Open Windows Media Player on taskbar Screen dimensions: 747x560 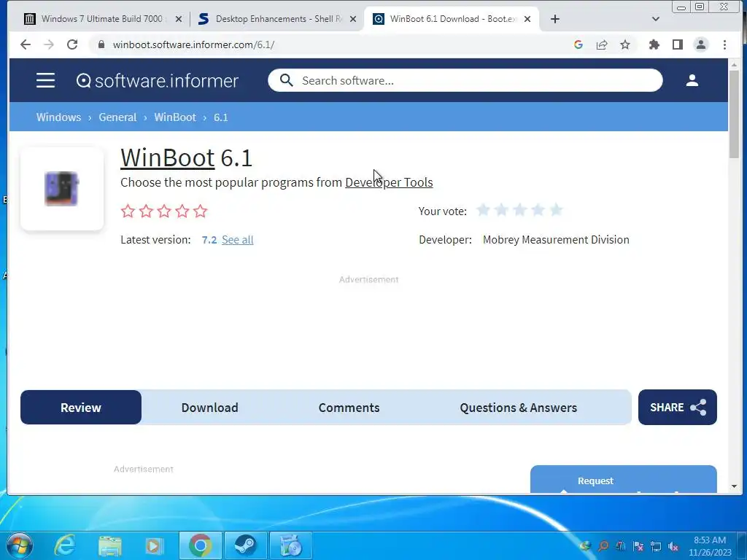(154, 545)
